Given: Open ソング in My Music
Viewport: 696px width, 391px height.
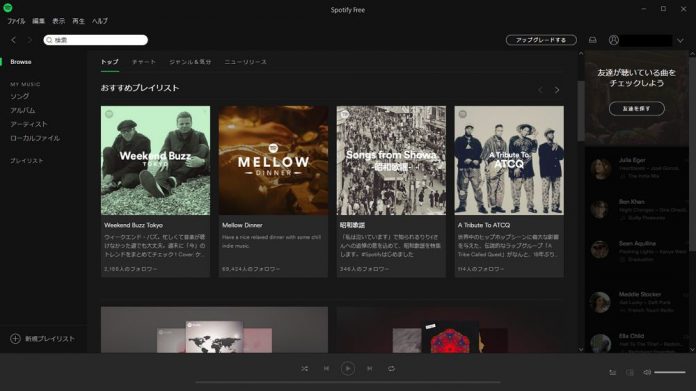Looking at the screenshot, I should 20,96.
